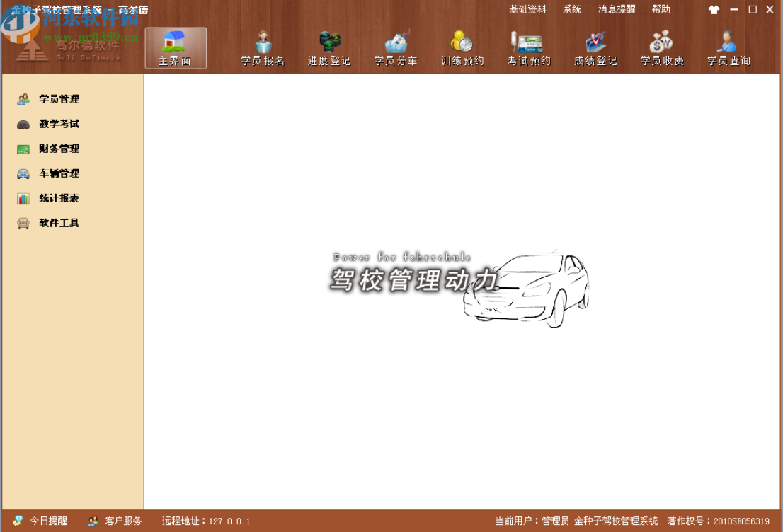
Task: Expand 统计报表 in the sidebar
Action: [x=59, y=198]
